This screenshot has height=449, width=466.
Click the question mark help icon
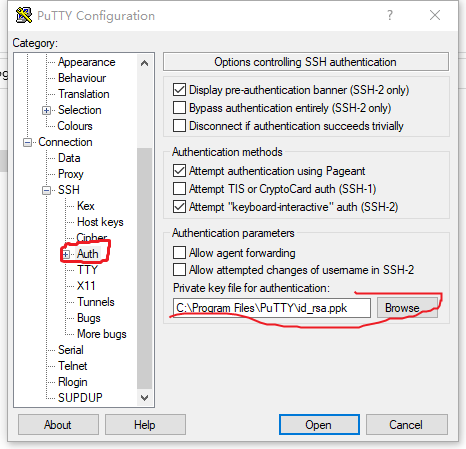tap(390, 15)
